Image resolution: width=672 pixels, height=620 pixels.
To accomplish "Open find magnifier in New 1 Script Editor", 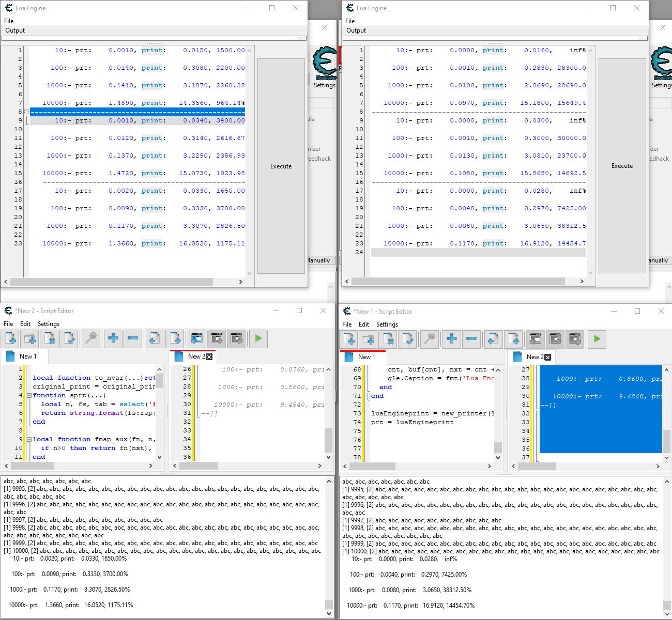I will pos(430,339).
